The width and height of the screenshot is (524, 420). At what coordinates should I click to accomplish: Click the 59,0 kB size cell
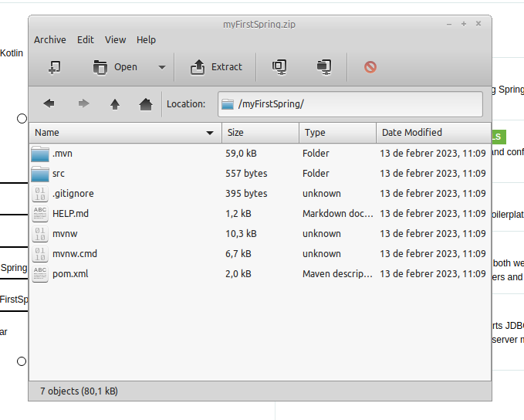coord(241,154)
